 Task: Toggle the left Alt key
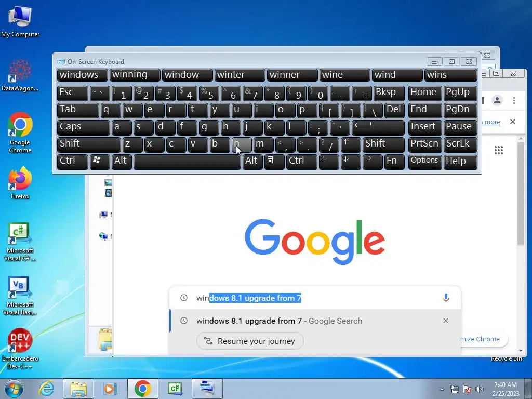pos(122,162)
